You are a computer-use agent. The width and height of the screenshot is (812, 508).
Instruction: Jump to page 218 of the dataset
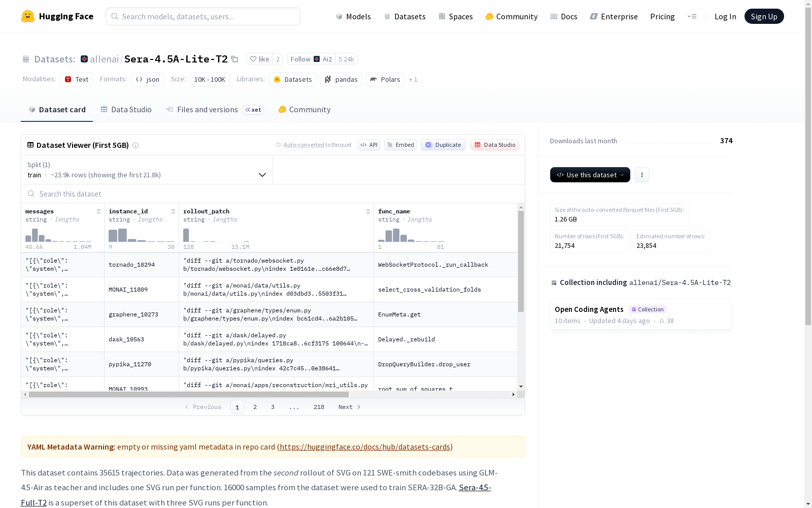(x=319, y=407)
